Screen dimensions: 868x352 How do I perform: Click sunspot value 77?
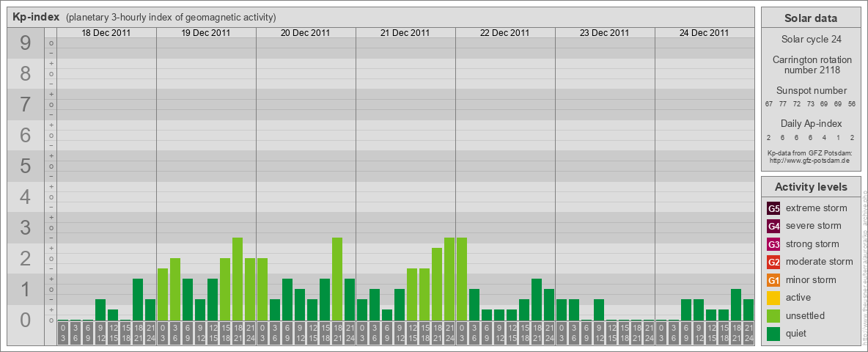(x=783, y=104)
